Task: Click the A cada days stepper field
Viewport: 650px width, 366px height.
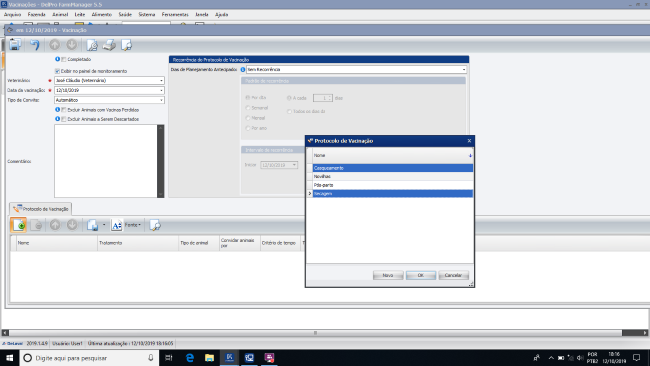Action: (x=323, y=98)
